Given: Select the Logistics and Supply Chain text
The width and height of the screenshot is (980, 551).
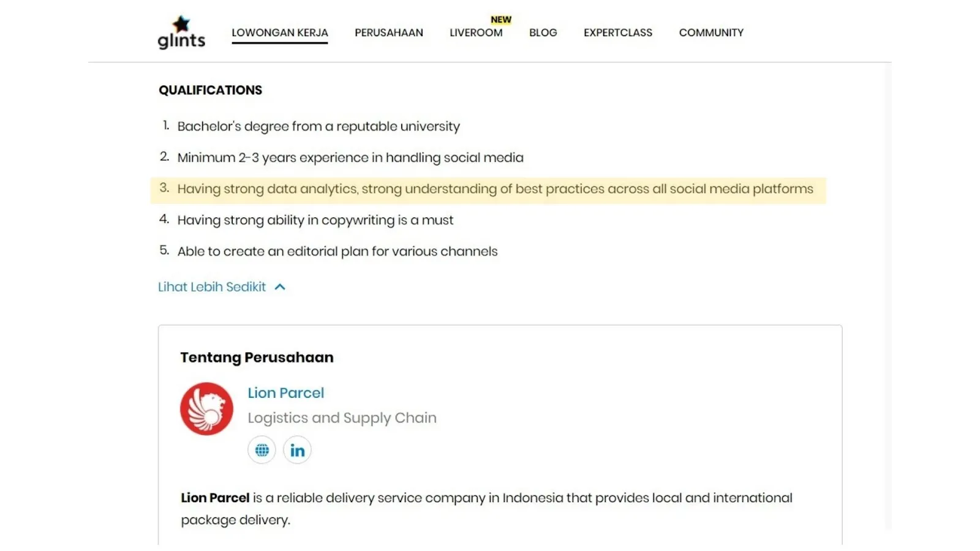Looking at the screenshot, I should [342, 418].
